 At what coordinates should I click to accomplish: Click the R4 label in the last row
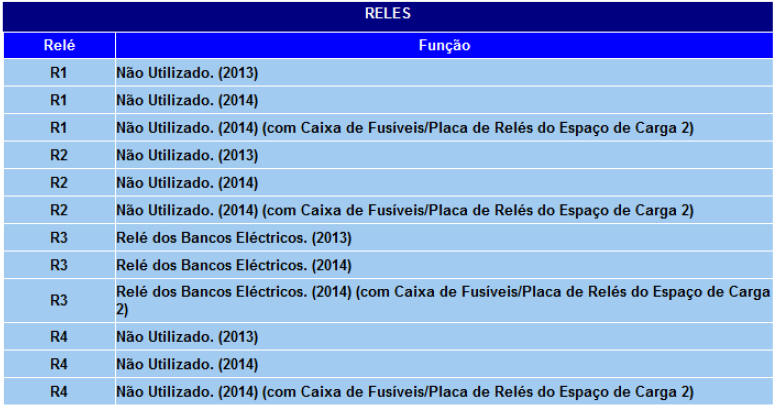[59, 391]
